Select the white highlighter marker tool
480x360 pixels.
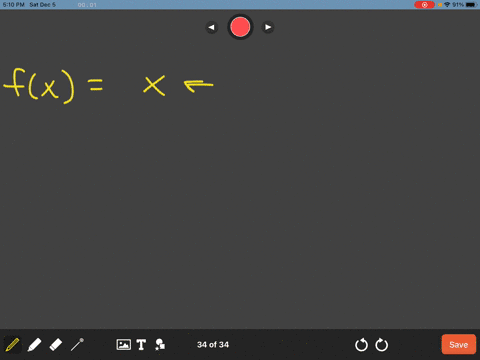click(x=34, y=345)
